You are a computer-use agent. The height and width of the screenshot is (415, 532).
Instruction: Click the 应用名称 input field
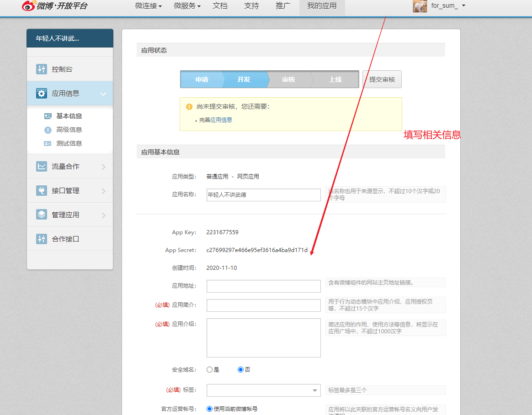(264, 195)
